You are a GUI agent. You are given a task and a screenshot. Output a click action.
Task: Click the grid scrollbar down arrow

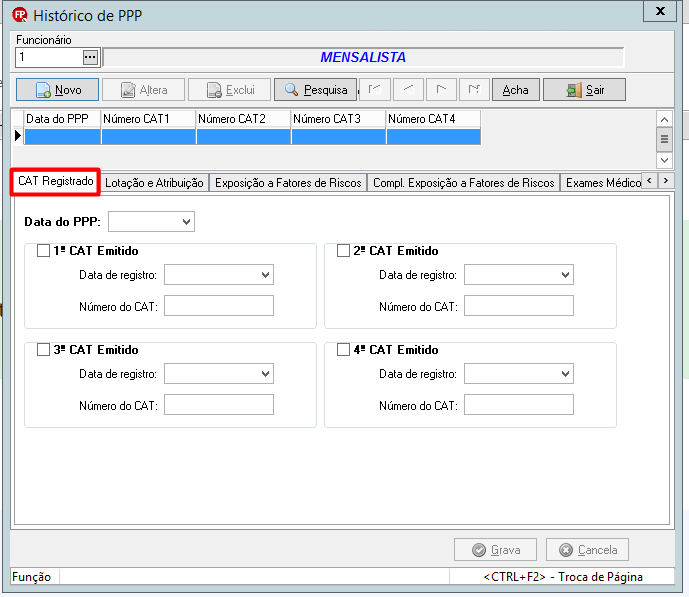tap(664, 160)
